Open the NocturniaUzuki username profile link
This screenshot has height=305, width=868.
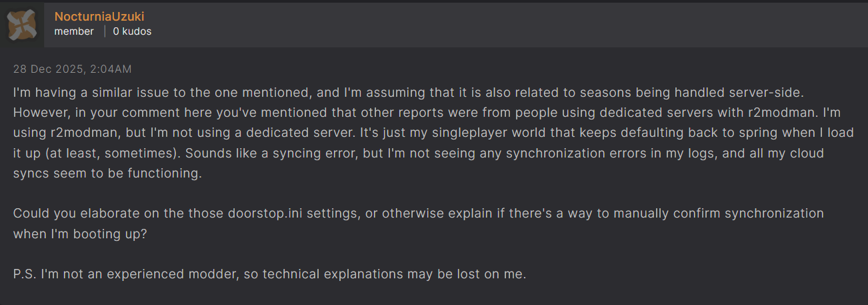tap(99, 17)
